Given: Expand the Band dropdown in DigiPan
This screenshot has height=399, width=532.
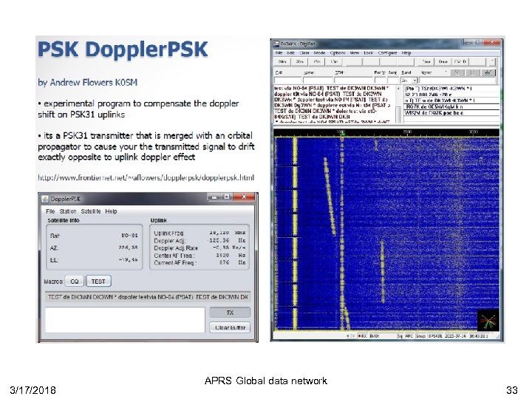Looking at the screenshot, I should (x=415, y=81).
